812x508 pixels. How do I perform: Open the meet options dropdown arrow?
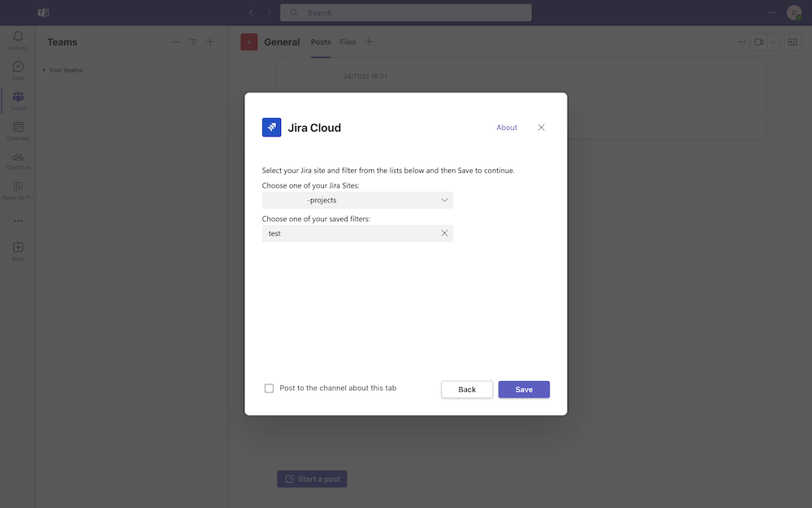point(773,42)
